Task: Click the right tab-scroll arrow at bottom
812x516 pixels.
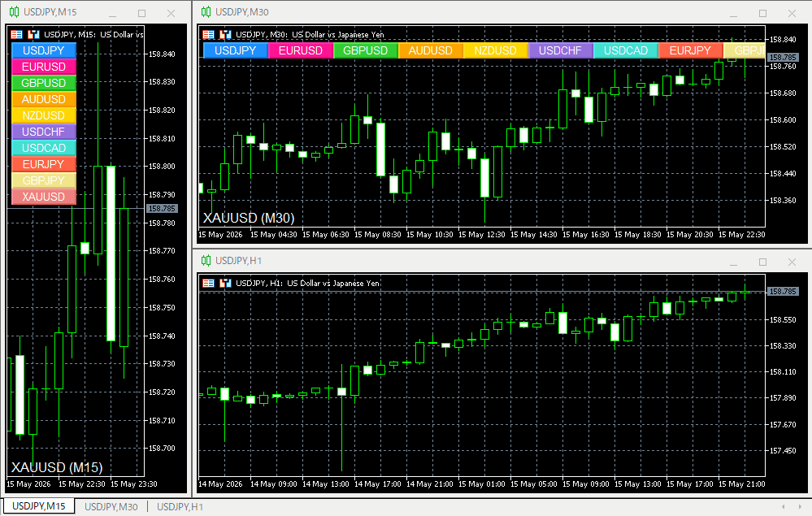Action: [x=801, y=507]
